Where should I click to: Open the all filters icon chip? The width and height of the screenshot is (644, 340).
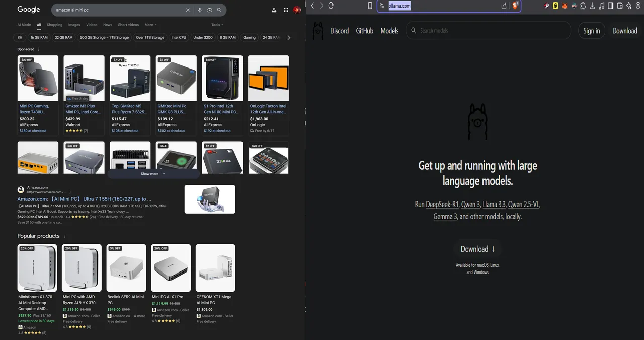click(x=20, y=37)
